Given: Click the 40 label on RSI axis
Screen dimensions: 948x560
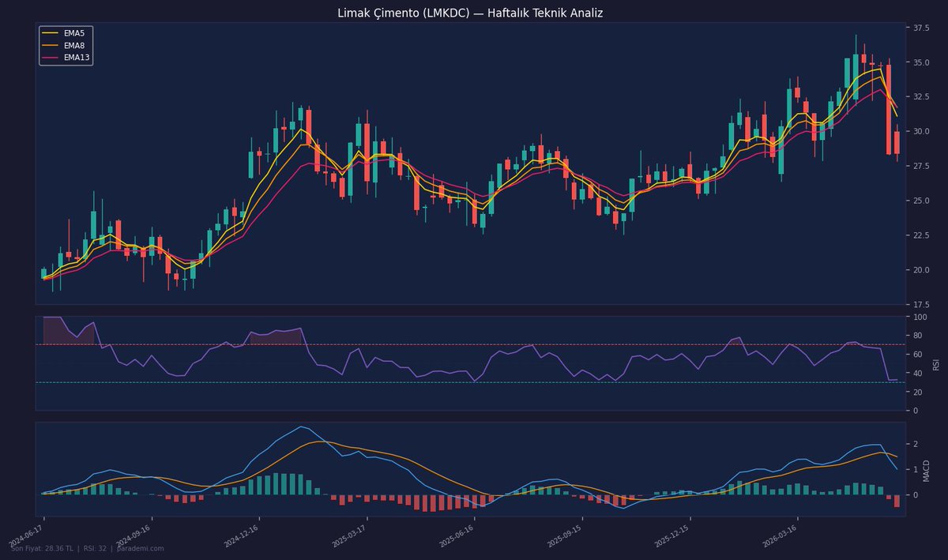Looking at the screenshot, I should [x=917, y=374].
